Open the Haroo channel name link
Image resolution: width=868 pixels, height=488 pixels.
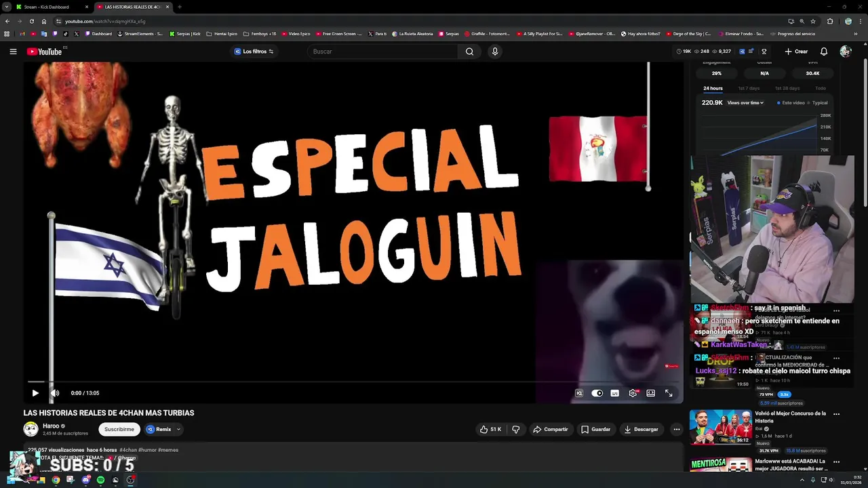coord(51,426)
